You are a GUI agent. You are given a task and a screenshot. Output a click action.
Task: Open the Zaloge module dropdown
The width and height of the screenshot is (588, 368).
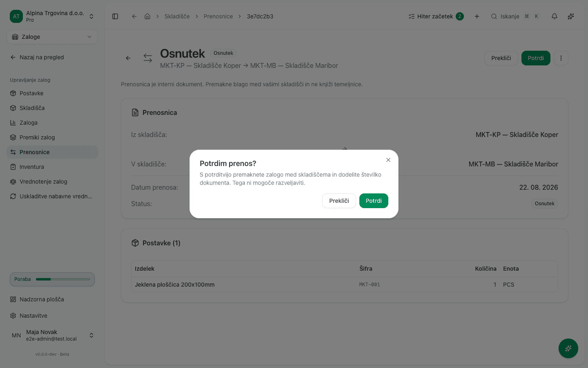pos(52,37)
